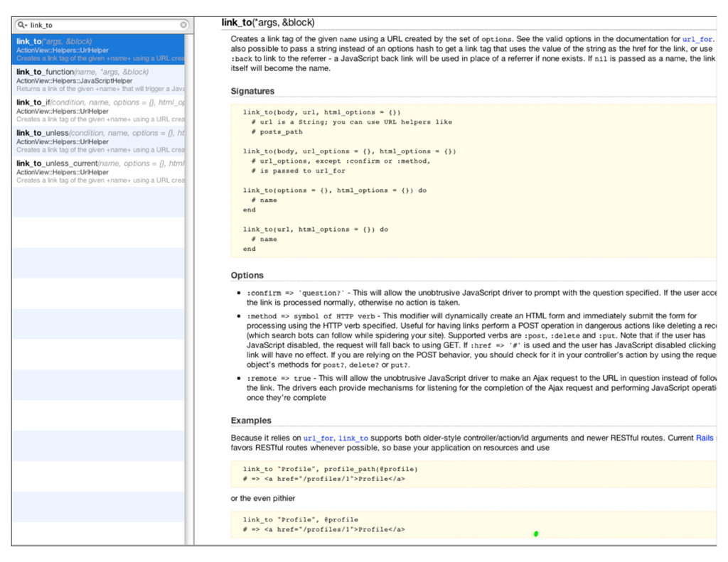Select link_to_unless_current search result
Image resolution: width=728 pixels, height=562 pixels.
tap(98, 172)
